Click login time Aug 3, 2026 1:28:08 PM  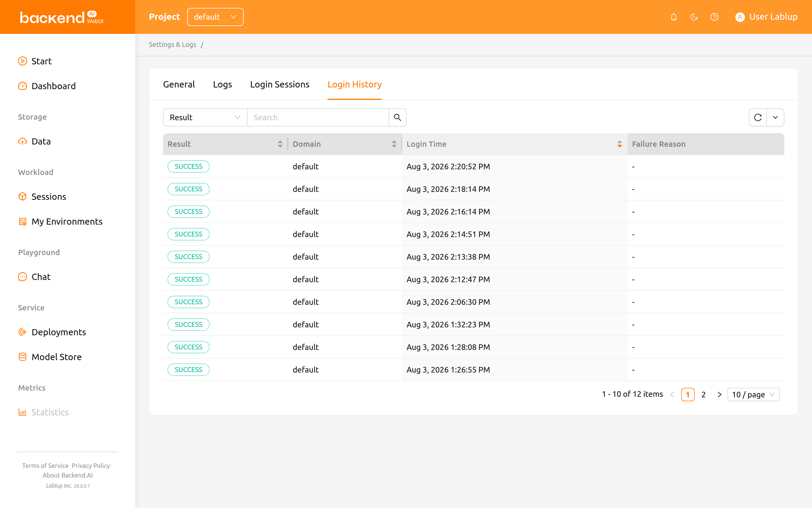click(448, 347)
